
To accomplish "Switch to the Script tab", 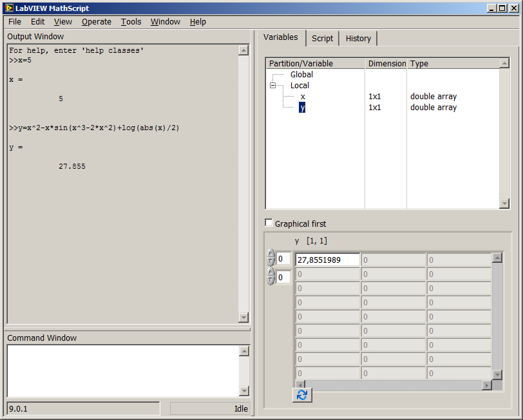I will click(322, 39).
